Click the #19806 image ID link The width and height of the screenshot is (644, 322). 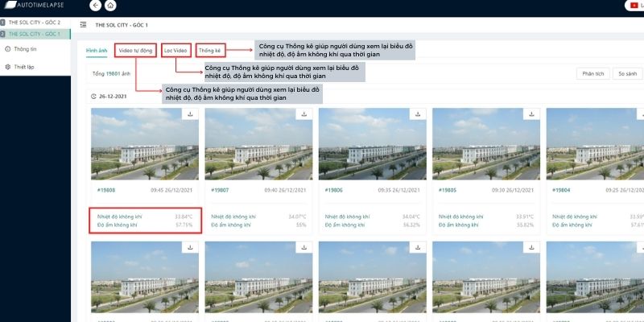(x=333, y=190)
